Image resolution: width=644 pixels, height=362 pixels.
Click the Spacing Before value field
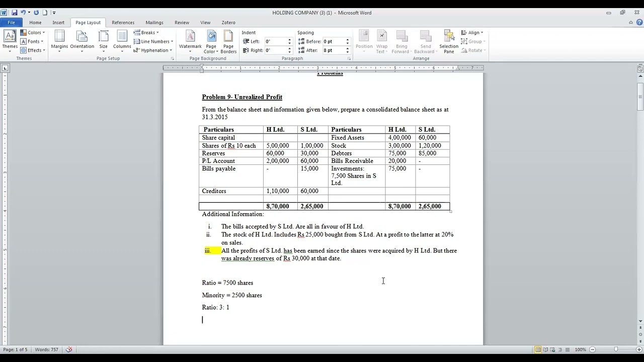pos(333,41)
